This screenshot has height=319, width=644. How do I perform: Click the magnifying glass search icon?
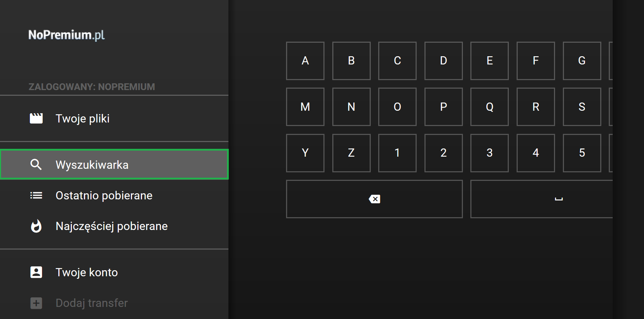pyautogui.click(x=36, y=164)
